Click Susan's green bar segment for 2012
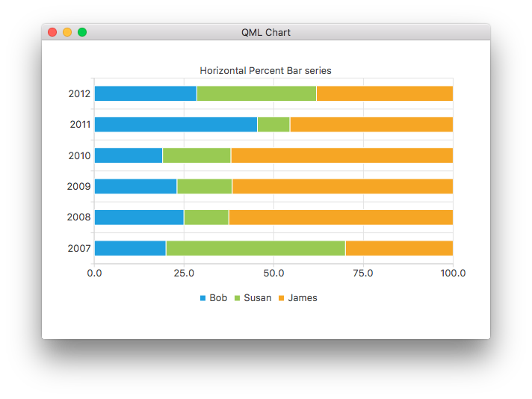This screenshot has height=399, width=532. click(256, 93)
